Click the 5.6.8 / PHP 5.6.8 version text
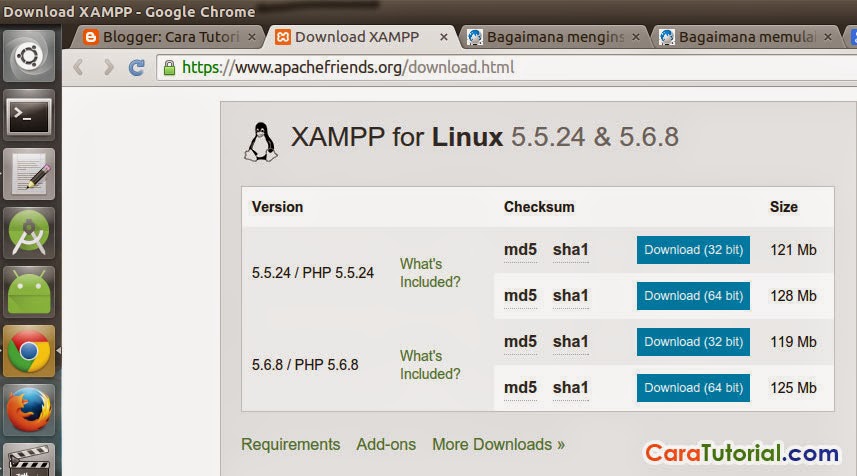Image resolution: width=857 pixels, height=476 pixels. 305,365
